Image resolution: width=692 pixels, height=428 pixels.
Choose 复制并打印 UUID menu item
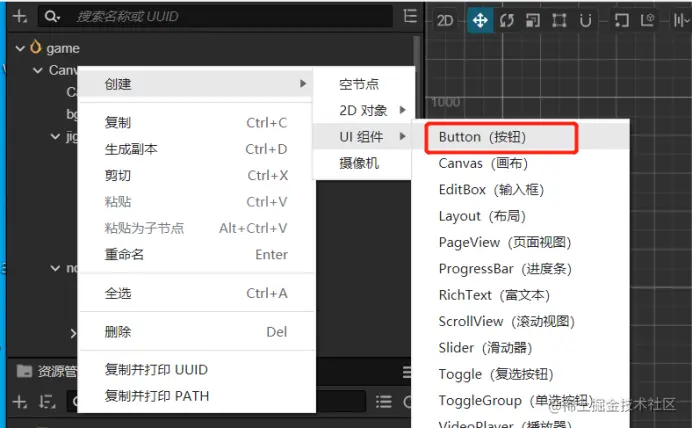tap(196, 370)
